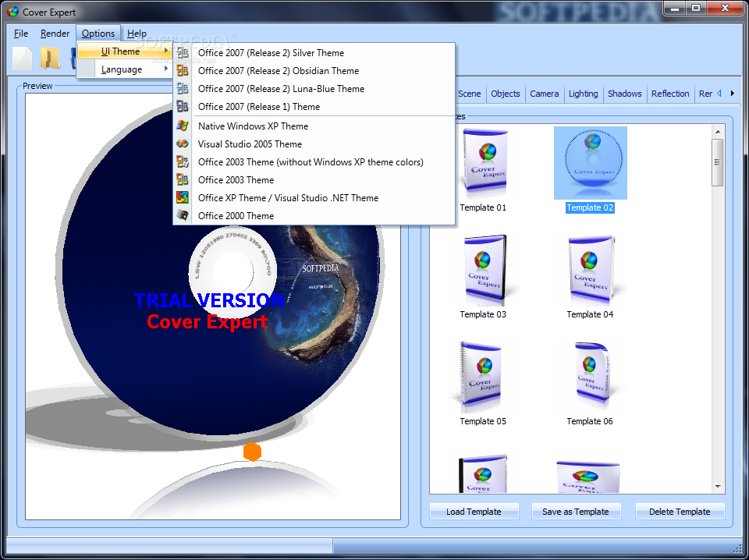The width and height of the screenshot is (749, 560).
Task: Open the Help menu
Action: 137,34
